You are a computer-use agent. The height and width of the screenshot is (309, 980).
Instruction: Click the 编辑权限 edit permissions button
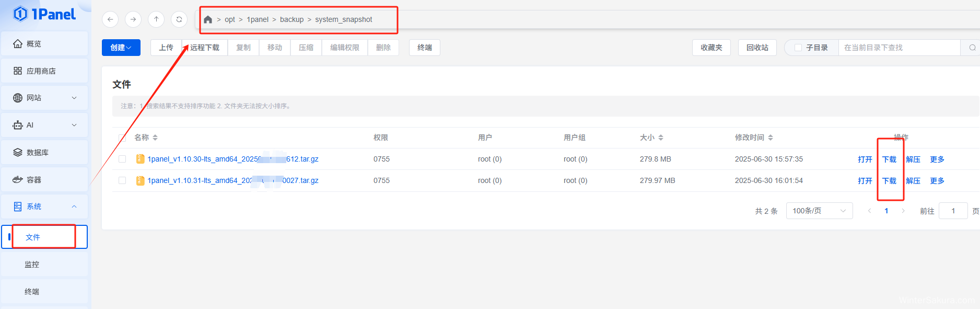(345, 48)
